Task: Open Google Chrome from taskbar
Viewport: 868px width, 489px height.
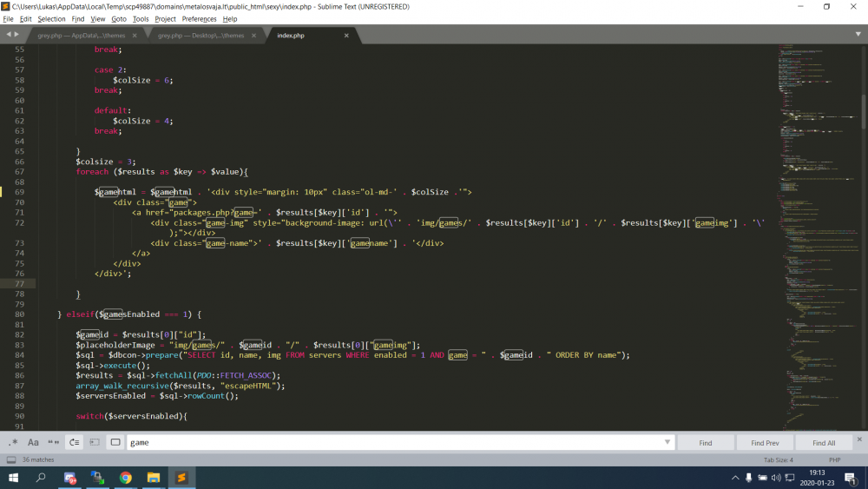Action: point(126,478)
